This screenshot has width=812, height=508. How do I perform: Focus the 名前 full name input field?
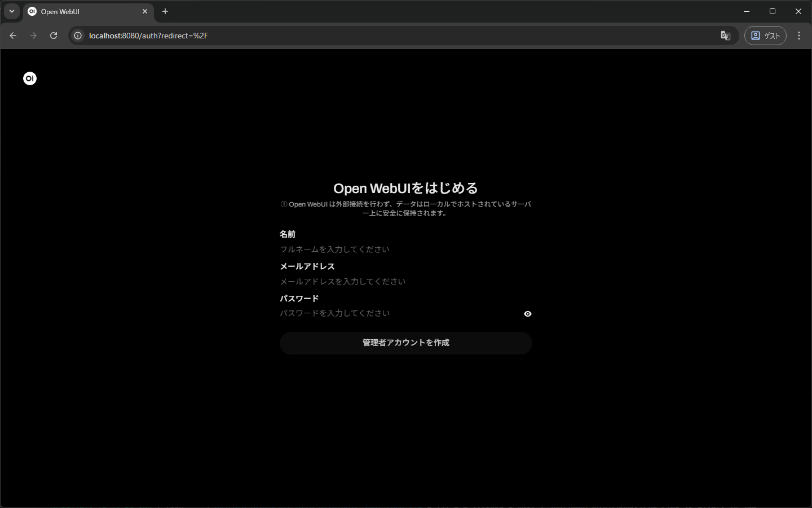tap(406, 249)
